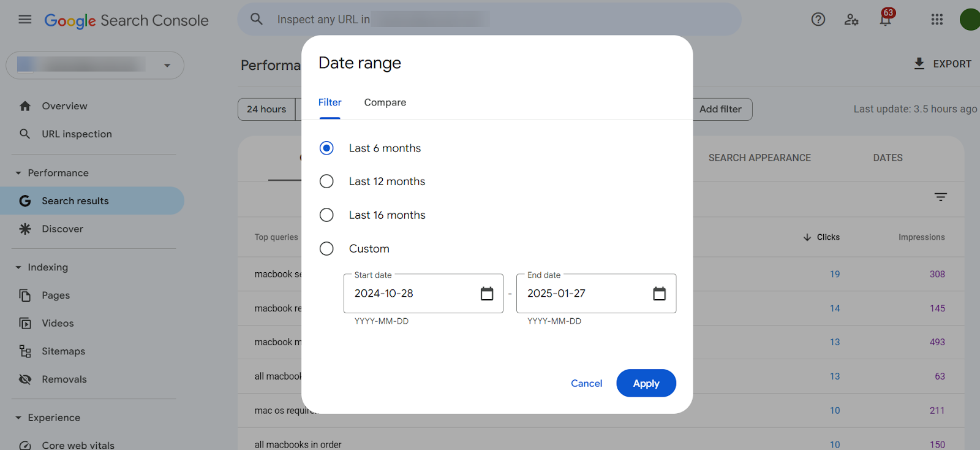Click the Impressions column header
The width and height of the screenshot is (980, 450).
(x=921, y=237)
